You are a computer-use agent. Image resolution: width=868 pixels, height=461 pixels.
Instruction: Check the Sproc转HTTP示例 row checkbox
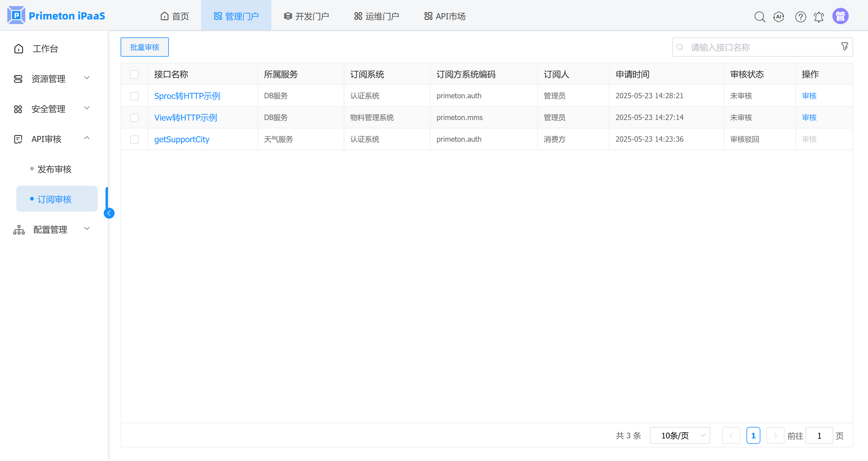[134, 96]
